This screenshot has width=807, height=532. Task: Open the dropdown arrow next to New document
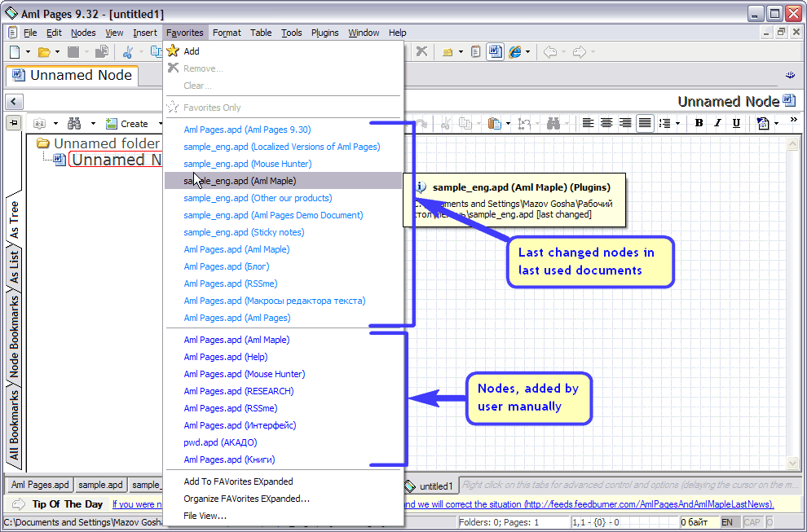pyautogui.click(x=28, y=52)
